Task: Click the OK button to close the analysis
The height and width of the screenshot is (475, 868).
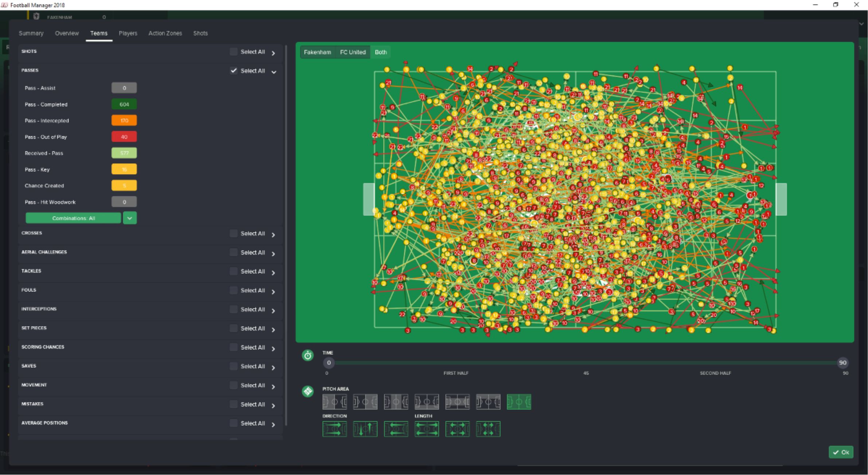Action: click(841, 452)
